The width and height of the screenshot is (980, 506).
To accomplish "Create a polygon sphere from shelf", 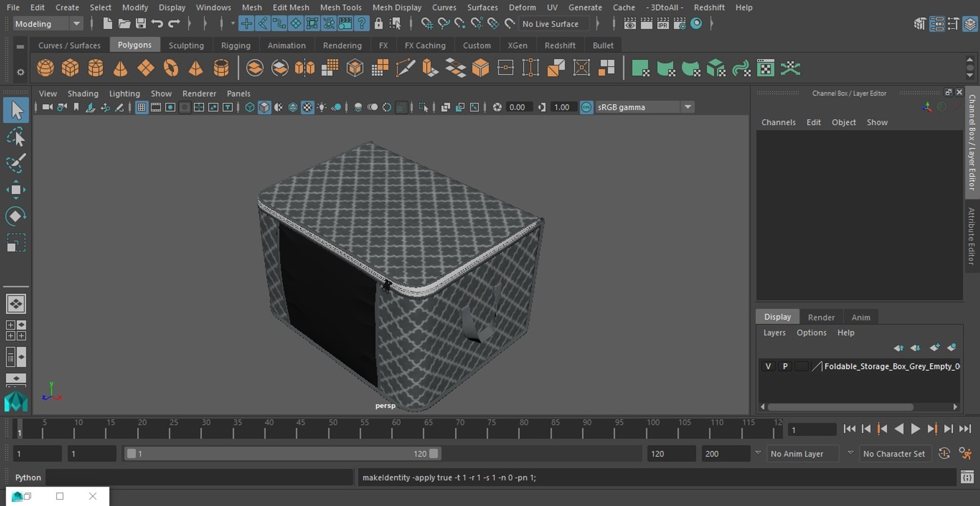I will click(x=45, y=68).
